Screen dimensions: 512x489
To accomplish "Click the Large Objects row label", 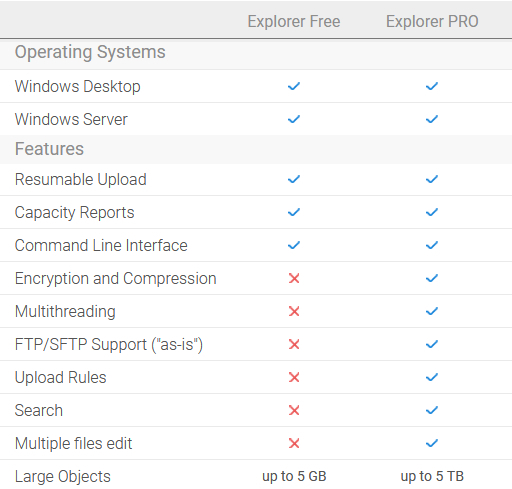I will pos(62,476).
